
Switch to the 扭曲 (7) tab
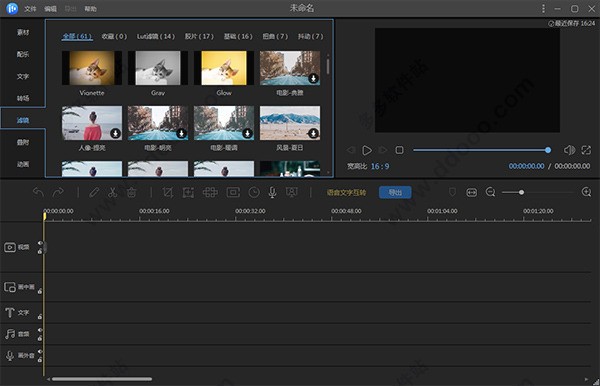[275, 36]
